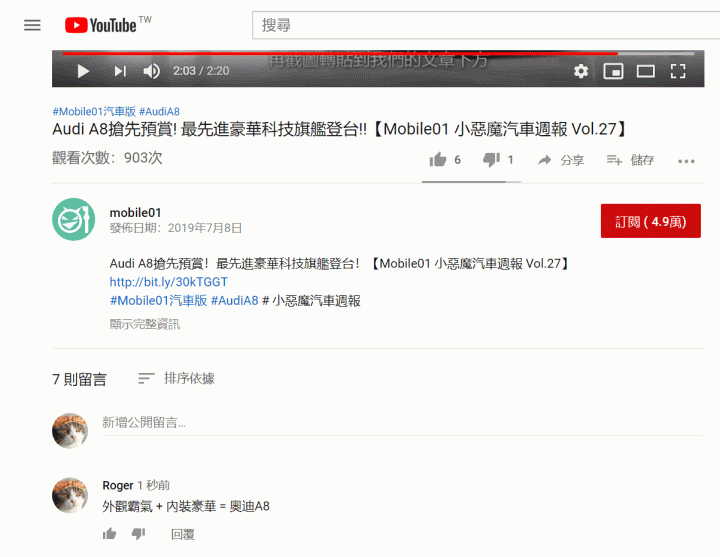Open the #Mobile01汽車版 hashtag above title
Viewport: 720px width, 557px height.
94,111
